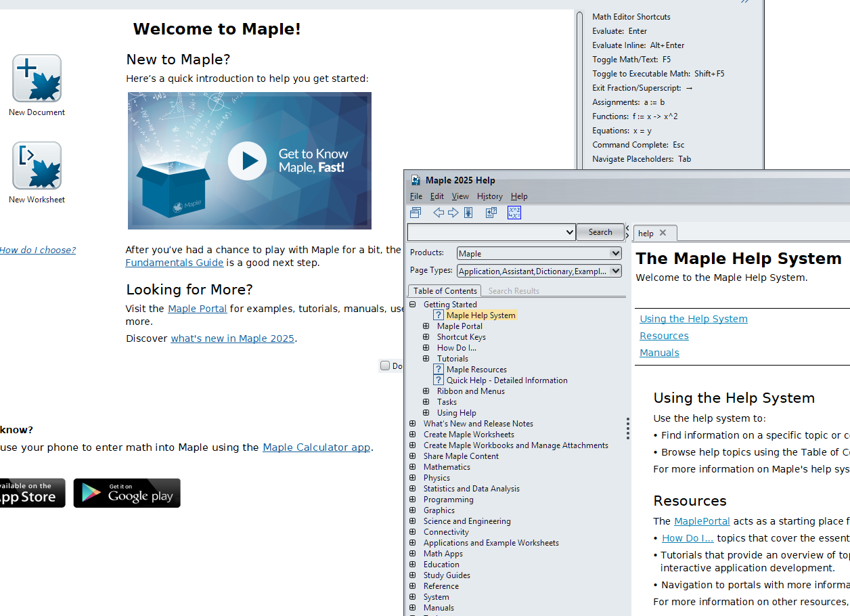
Task: Click into the help search text field
Action: [x=485, y=232]
